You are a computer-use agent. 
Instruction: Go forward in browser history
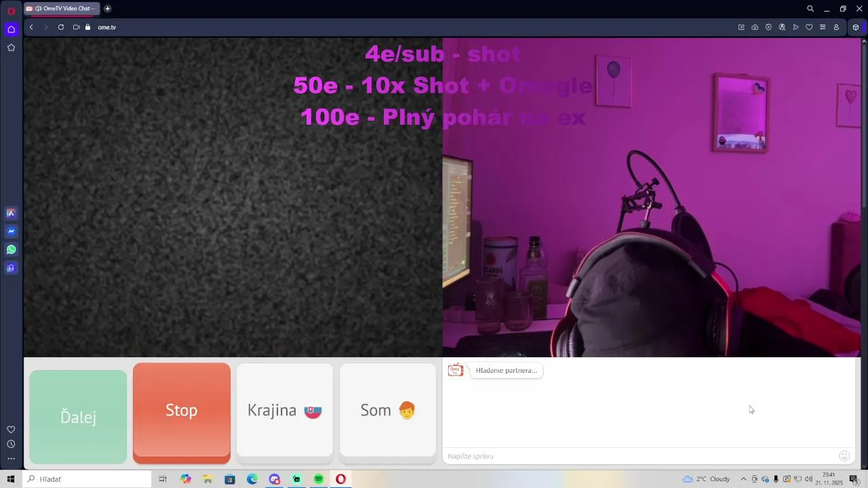(x=46, y=27)
